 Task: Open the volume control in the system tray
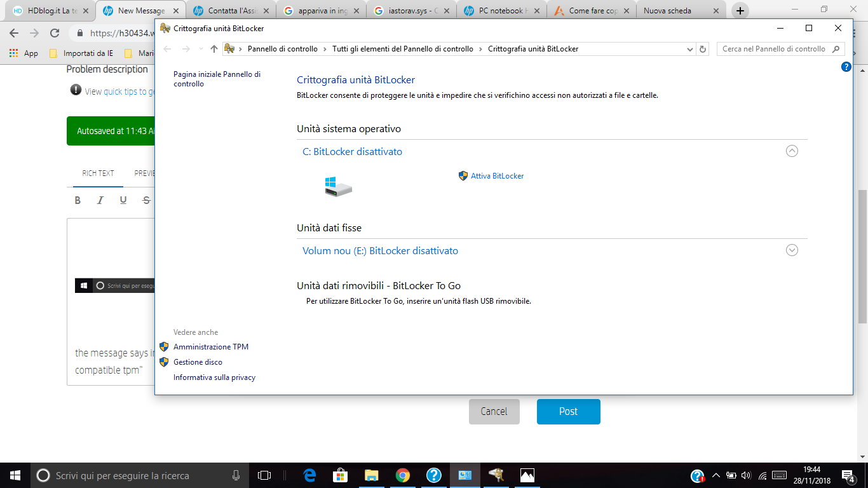click(x=747, y=475)
